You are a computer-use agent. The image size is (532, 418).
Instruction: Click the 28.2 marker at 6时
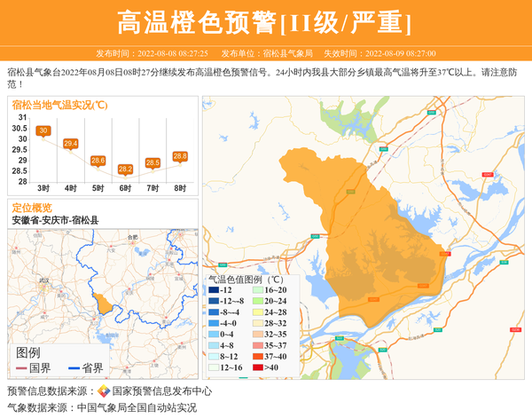pos(125,169)
